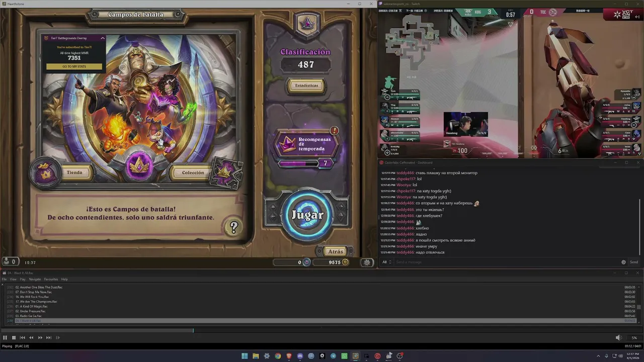The height and width of the screenshot is (362, 644).
Task: Select 'Another One Bites The Dust.flac' track
Action: (320, 287)
